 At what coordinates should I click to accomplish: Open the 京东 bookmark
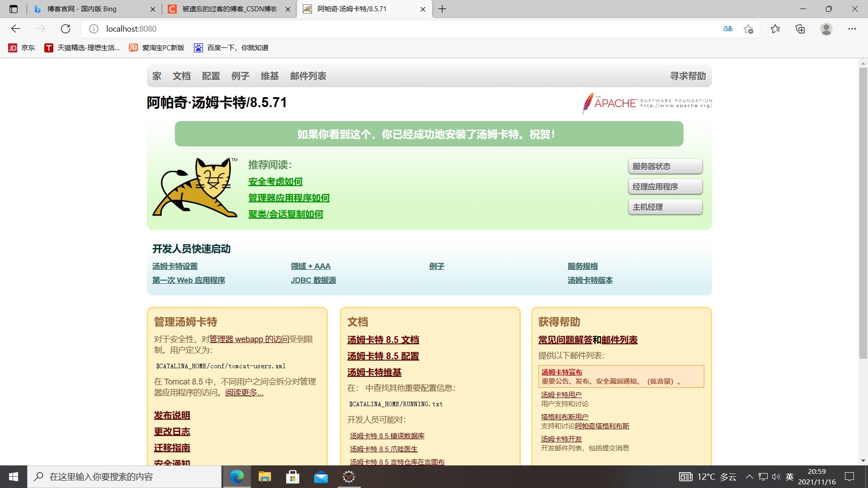click(x=22, y=48)
